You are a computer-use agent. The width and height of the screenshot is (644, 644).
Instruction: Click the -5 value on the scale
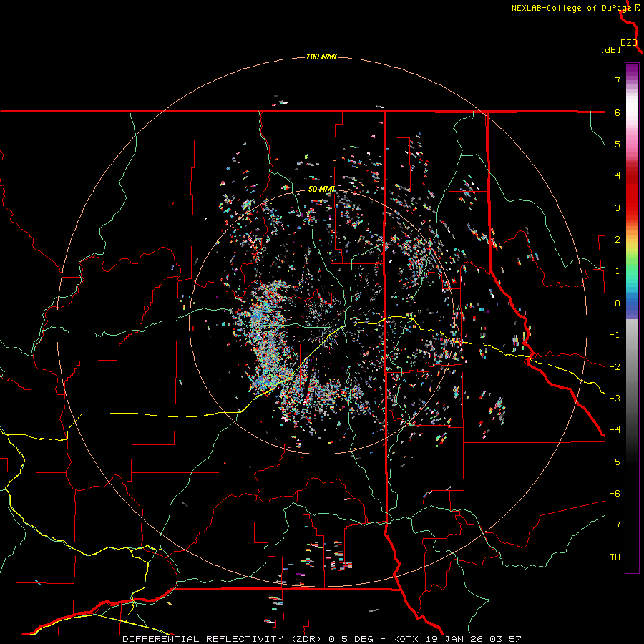(x=615, y=462)
